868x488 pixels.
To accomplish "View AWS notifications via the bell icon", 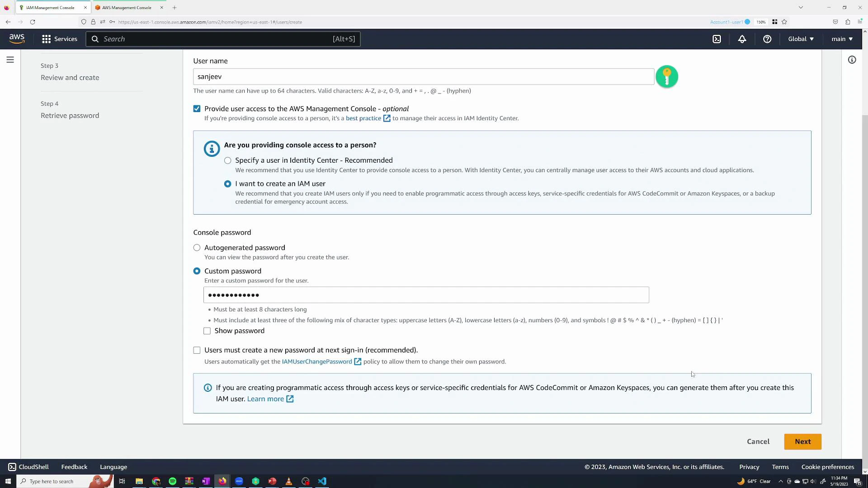I will click(x=742, y=39).
